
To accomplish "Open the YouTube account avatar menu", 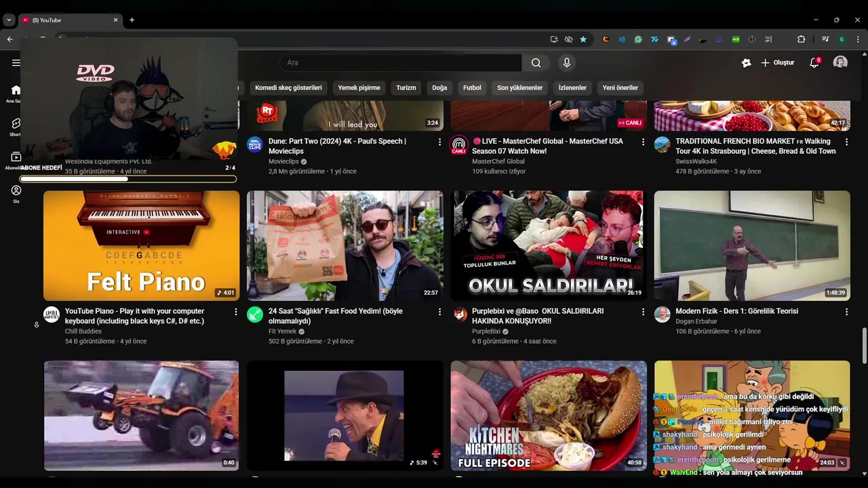I will coord(840,62).
